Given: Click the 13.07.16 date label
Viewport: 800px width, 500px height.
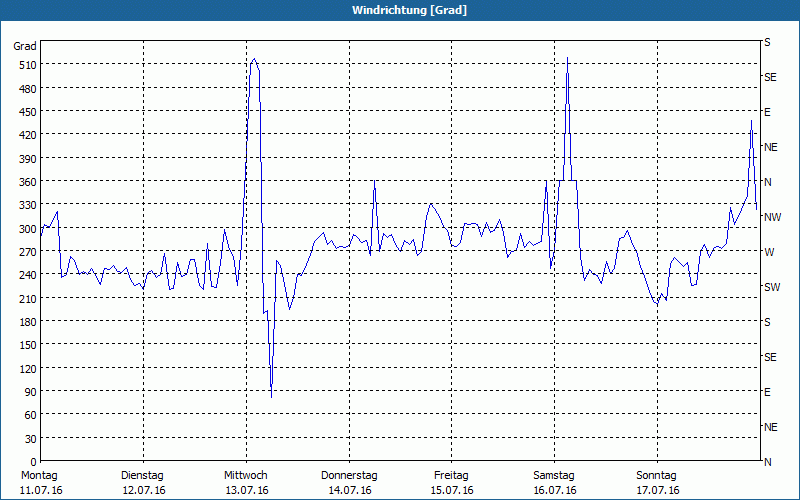Looking at the screenshot, I should pyautogui.click(x=247, y=491).
